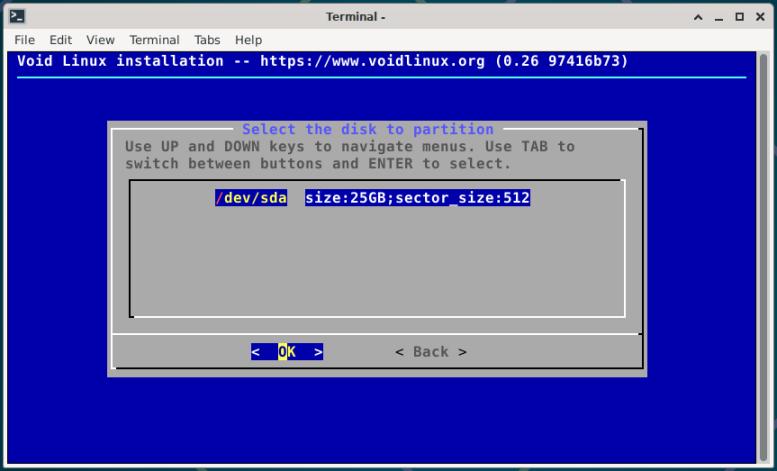Open the File menu
This screenshot has height=471, width=777.
point(24,40)
